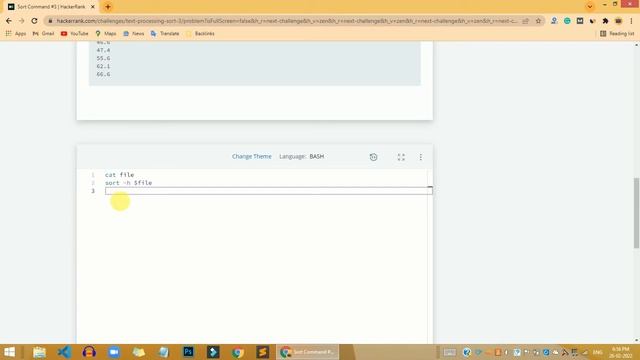Launch Visual Studio Code from the taskbar
This screenshot has width=640, height=360.
[x=64, y=352]
